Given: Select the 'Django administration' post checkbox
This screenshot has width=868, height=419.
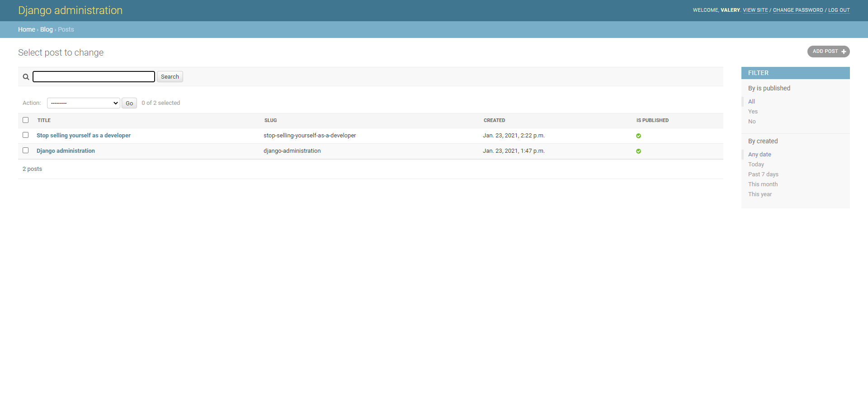Looking at the screenshot, I should 26,151.
